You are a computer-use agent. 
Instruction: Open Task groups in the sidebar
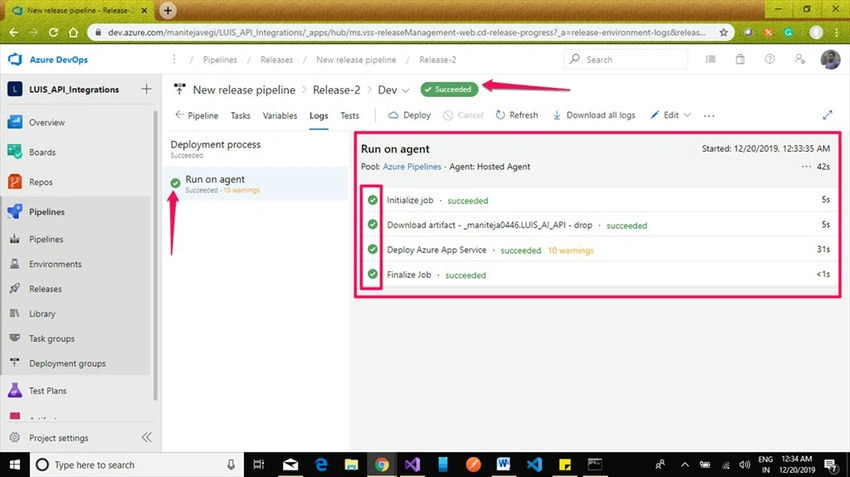coord(52,339)
